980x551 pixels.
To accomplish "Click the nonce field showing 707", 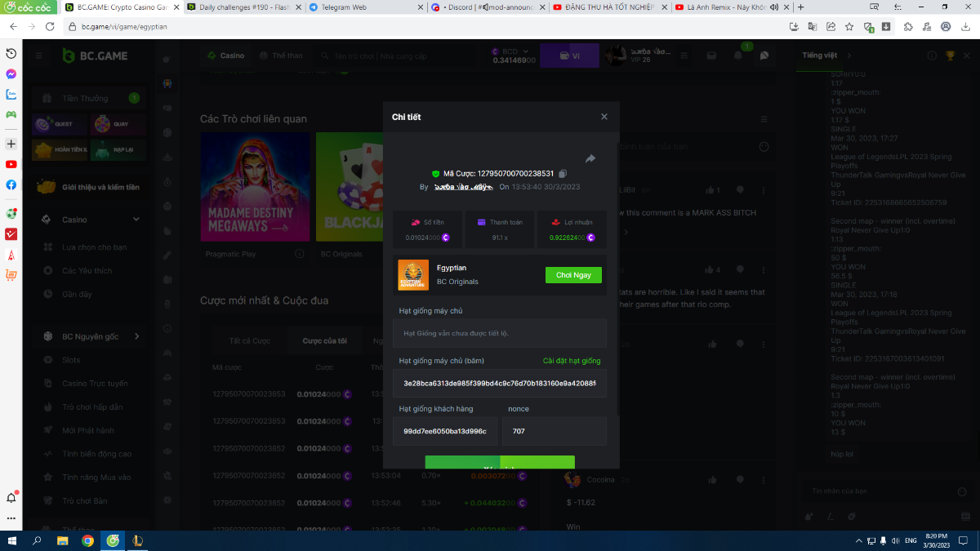I will [x=554, y=431].
